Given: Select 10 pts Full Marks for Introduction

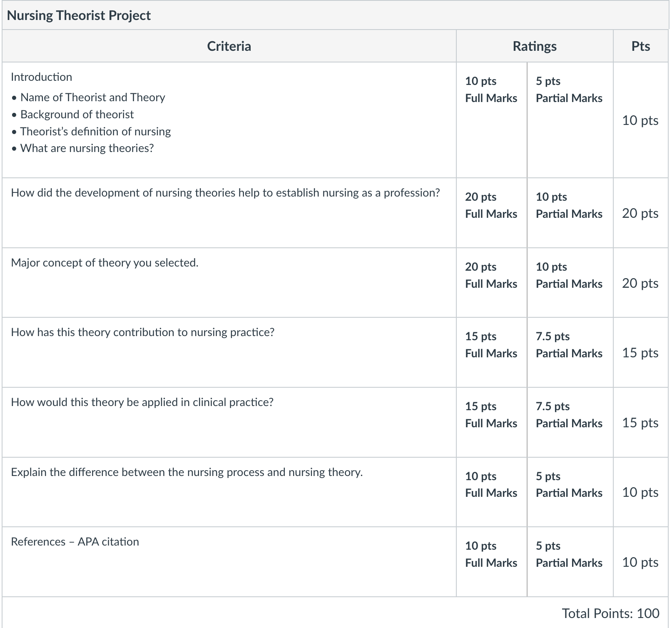Looking at the screenshot, I should pyautogui.click(x=491, y=120).
